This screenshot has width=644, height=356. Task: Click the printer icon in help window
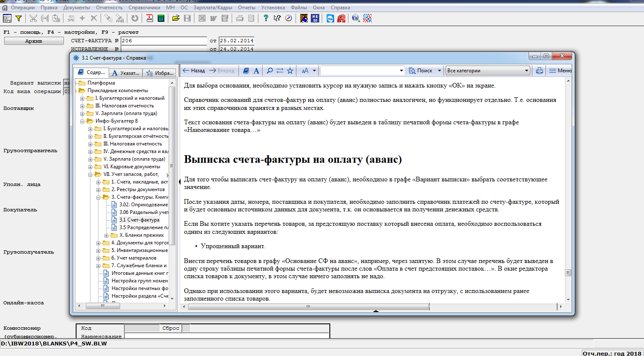[540, 71]
